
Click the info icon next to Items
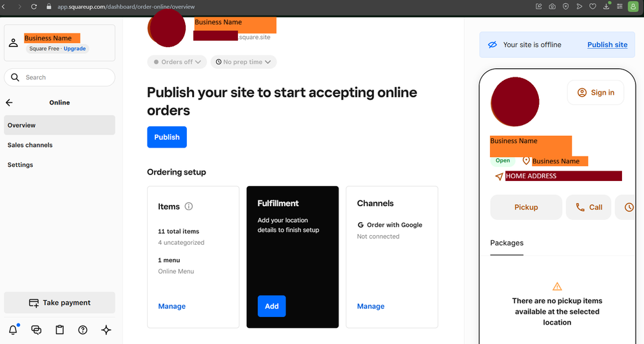point(189,207)
